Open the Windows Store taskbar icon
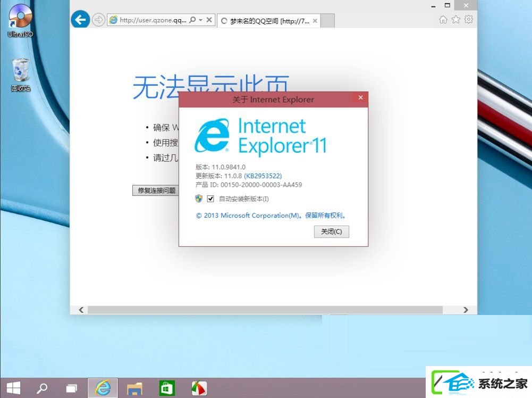 [166, 388]
